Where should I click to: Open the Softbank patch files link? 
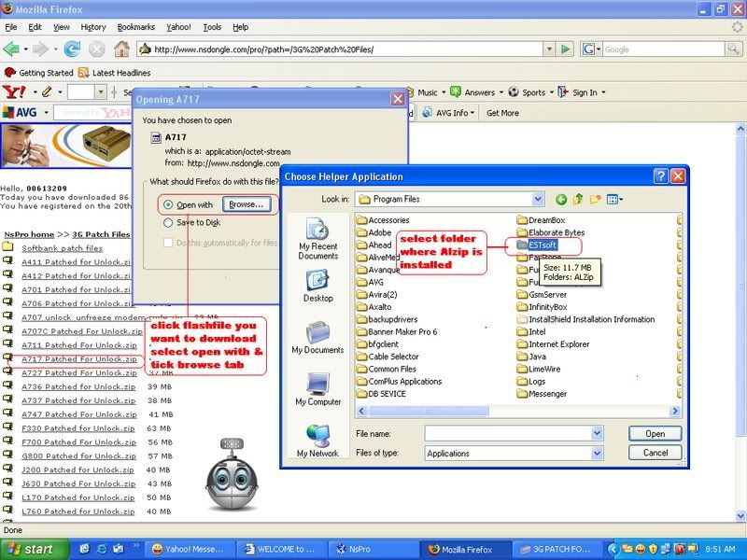[x=62, y=248]
